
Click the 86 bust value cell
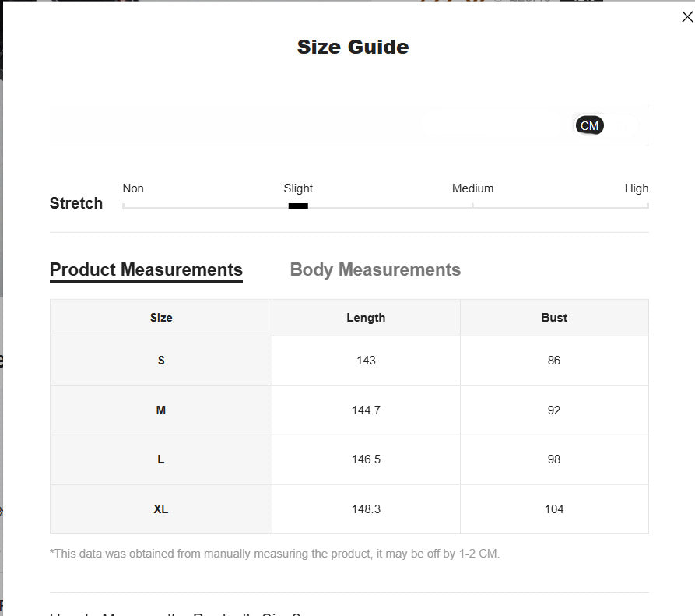(x=554, y=361)
